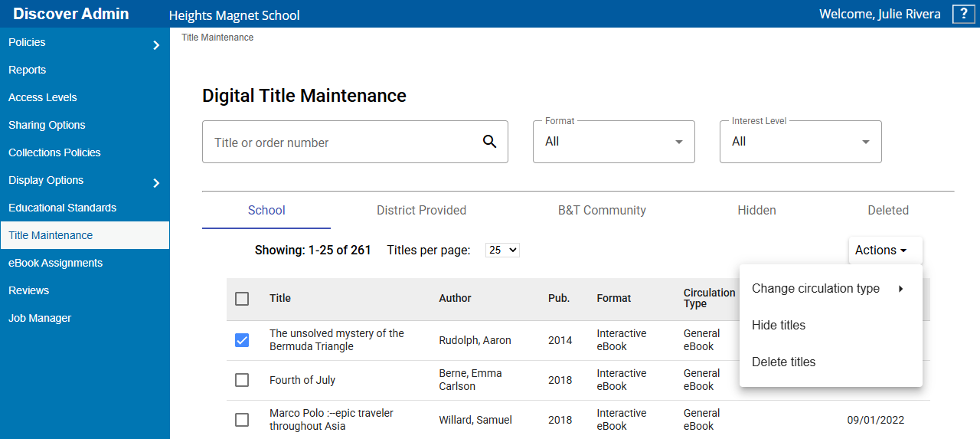Click the Title Maintenance breadcrumb
The width and height of the screenshot is (980, 439).
click(217, 38)
